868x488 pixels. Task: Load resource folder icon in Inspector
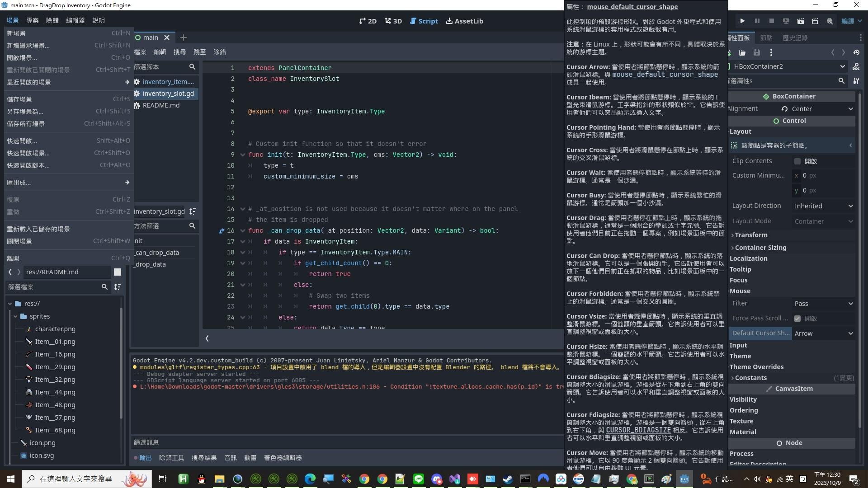pyautogui.click(x=742, y=52)
